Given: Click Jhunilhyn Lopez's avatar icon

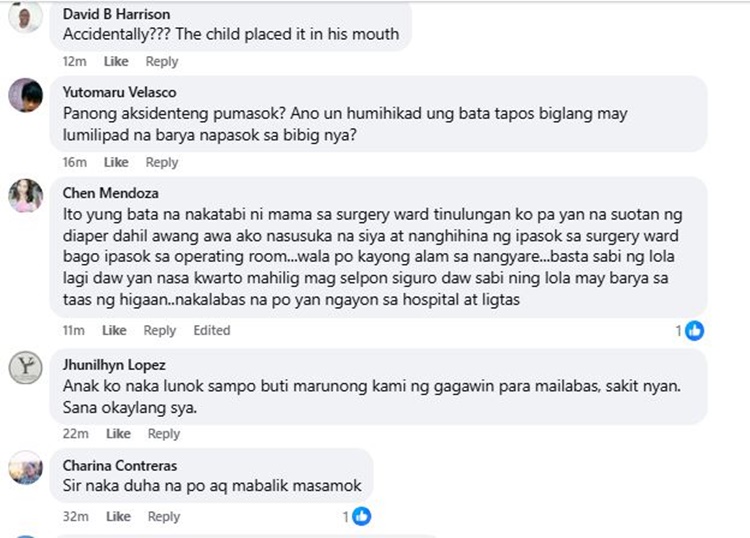Looking at the screenshot, I should tap(25, 368).
